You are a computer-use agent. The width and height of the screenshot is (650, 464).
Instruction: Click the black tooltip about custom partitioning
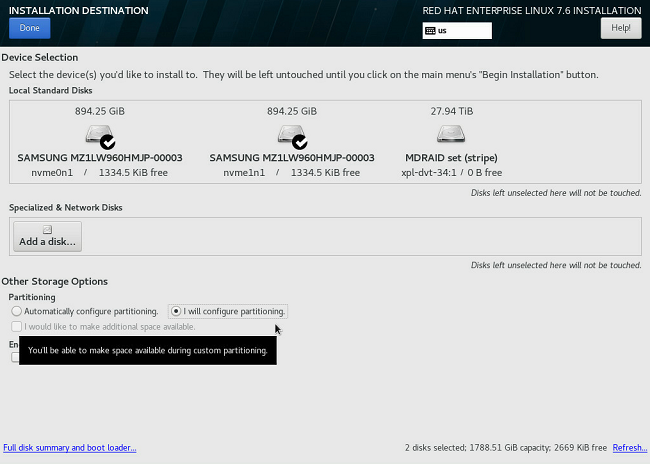point(147,351)
